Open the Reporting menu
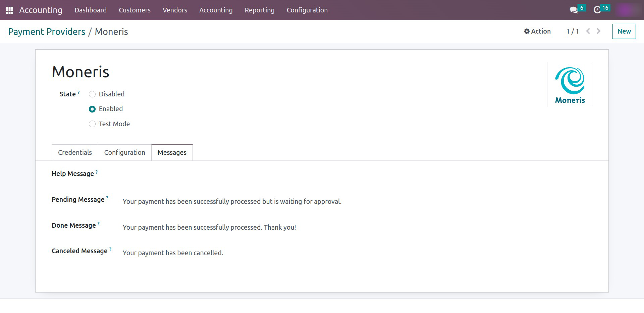 click(x=259, y=10)
